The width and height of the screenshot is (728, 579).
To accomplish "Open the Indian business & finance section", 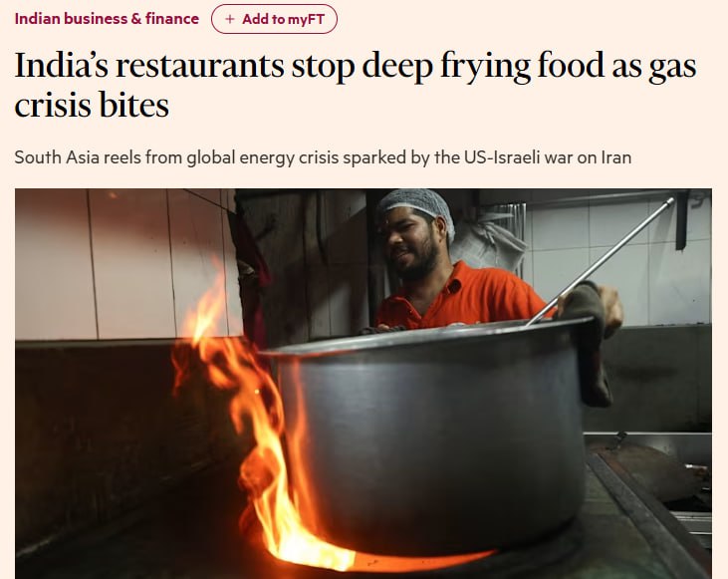I will (107, 19).
